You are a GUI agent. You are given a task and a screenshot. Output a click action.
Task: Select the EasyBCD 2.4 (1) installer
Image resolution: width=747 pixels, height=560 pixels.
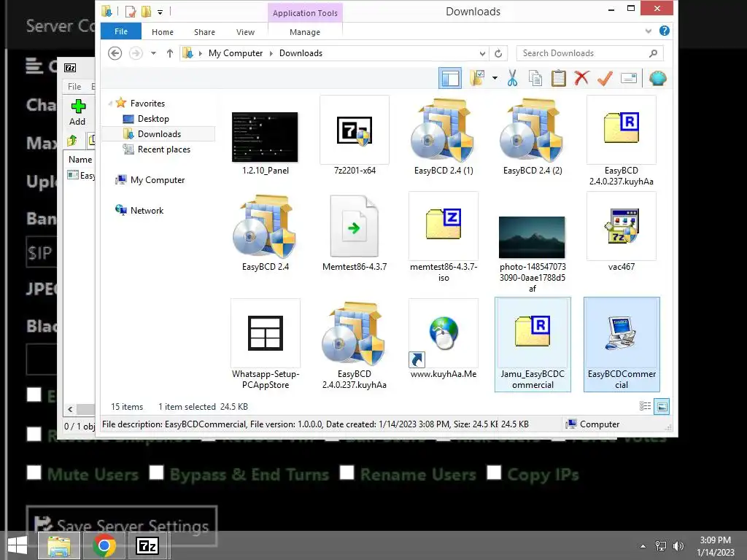[444, 136]
